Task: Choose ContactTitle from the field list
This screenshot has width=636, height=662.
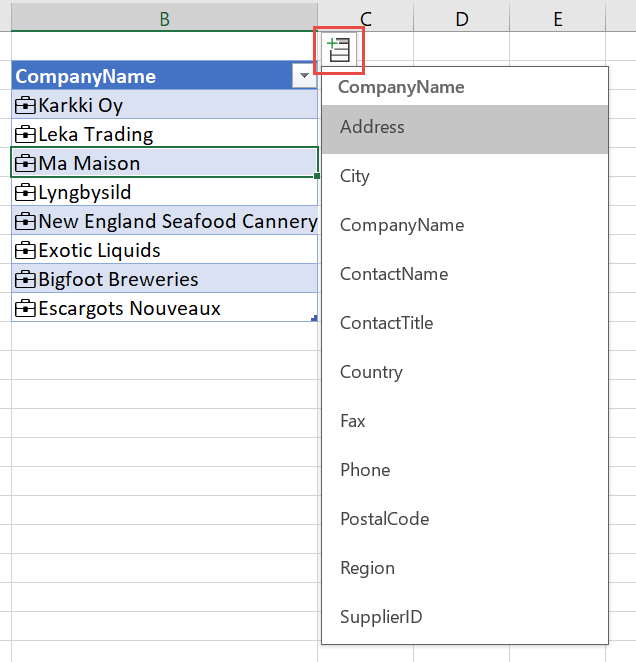Action: [x=465, y=323]
